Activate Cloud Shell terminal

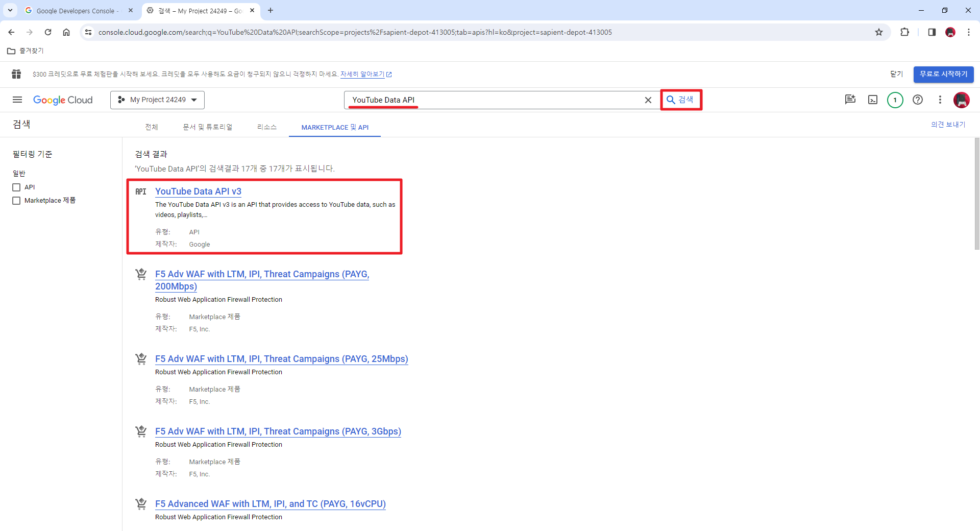pos(873,100)
